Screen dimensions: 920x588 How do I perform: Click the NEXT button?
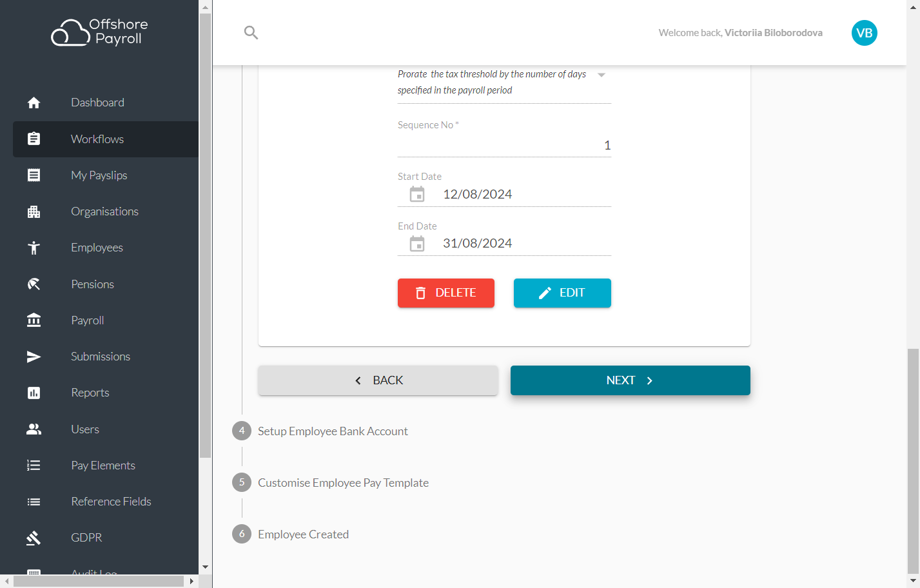click(631, 380)
